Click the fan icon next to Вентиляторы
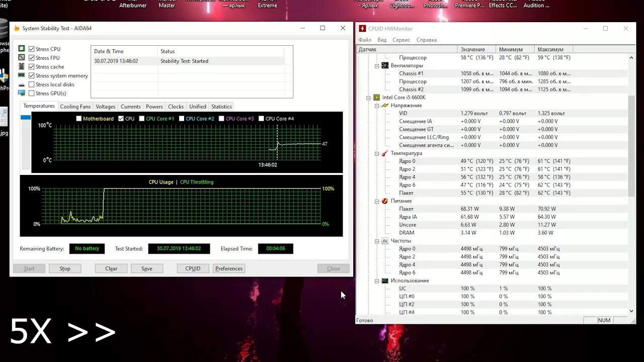Screen dimensions: 644x362 [385, 65]
